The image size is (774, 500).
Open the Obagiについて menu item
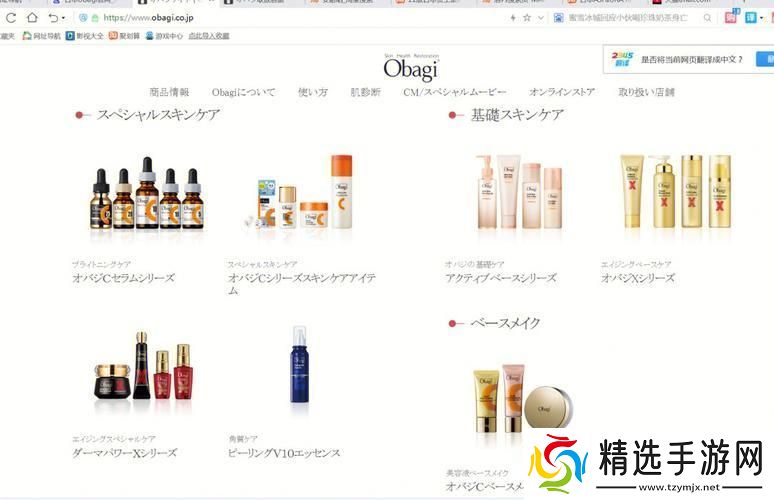[x=243, y=92]
